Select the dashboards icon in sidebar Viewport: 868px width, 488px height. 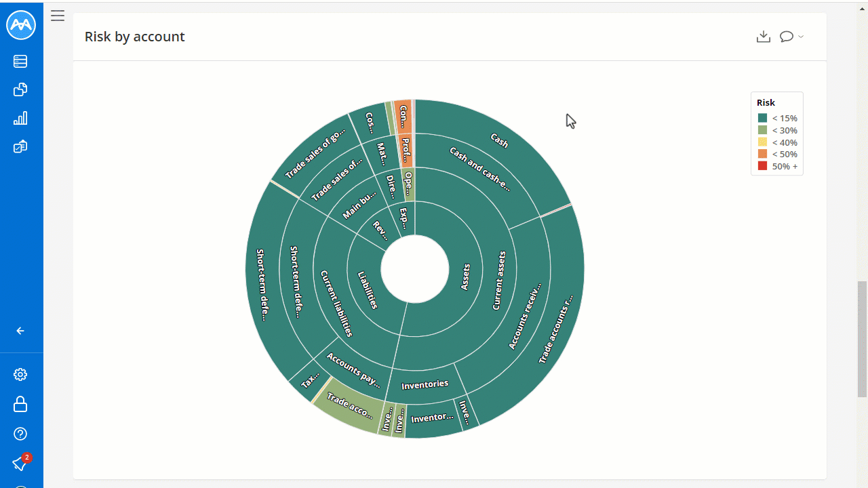coord(20,146)
